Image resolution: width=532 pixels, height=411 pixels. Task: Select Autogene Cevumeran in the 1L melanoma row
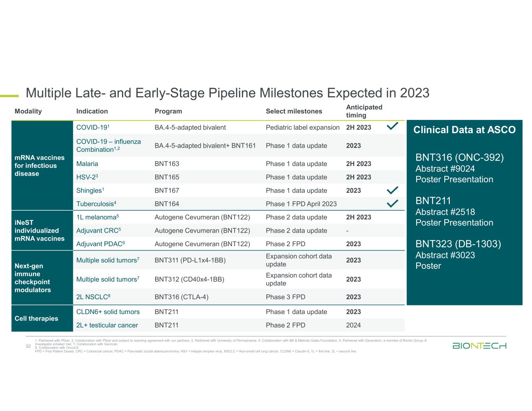202,217
